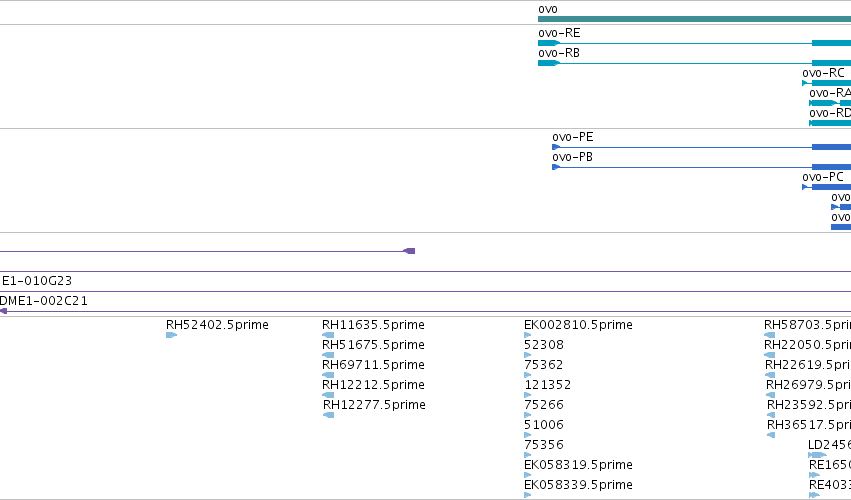Click the arrow glyph under RH36517 label

(x=771, y=435)
